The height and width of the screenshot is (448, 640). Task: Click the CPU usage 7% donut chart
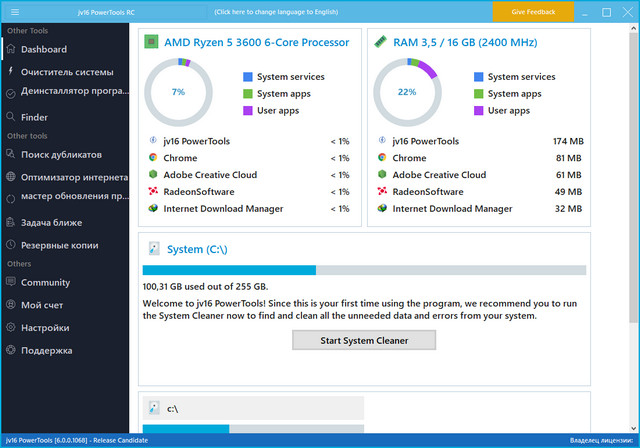(179, 92)
